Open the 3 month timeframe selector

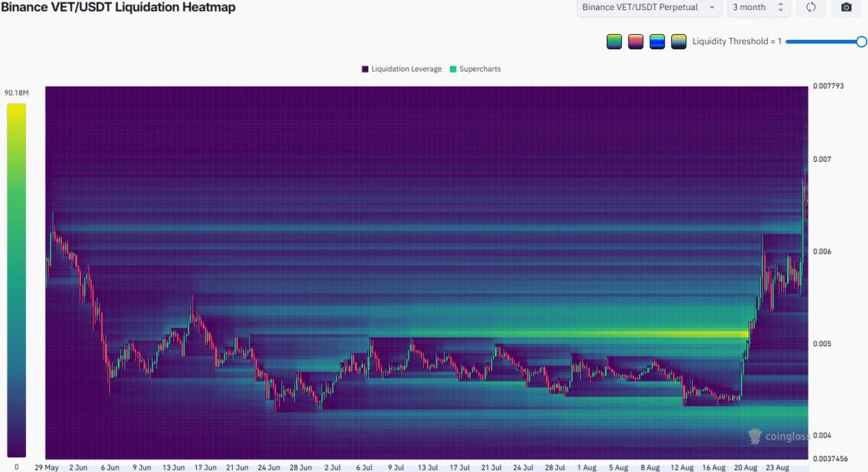click(758, 7)
